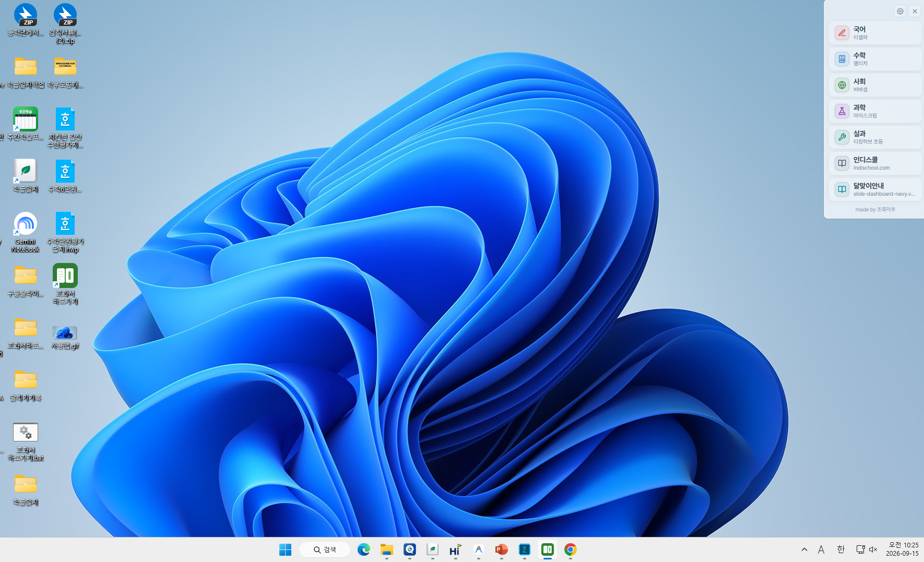
Task: Open the 실과 티칭허브 초등 shortcut
Action: pos(875,137)
